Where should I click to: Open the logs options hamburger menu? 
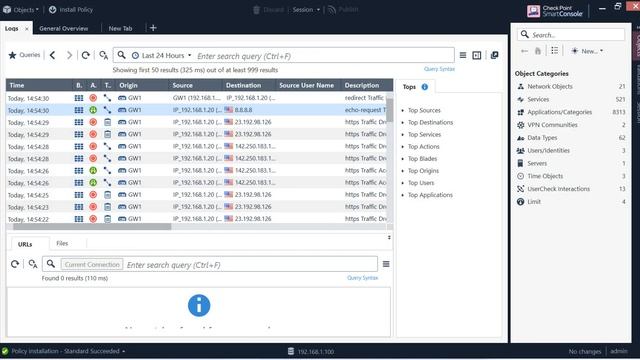[x=463, y=55]
